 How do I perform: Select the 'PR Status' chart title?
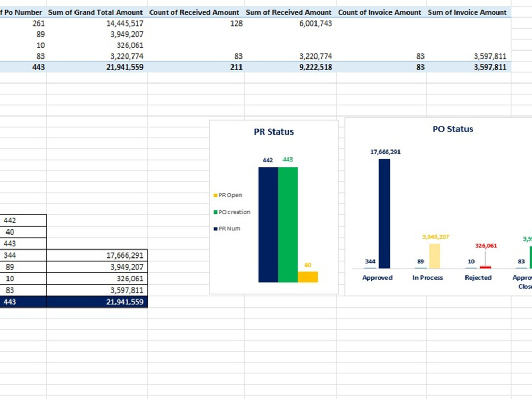(274, 131)
